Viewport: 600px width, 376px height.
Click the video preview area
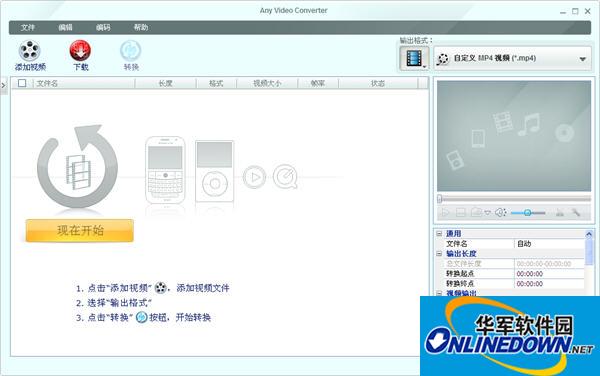click(x=514, y=136)
